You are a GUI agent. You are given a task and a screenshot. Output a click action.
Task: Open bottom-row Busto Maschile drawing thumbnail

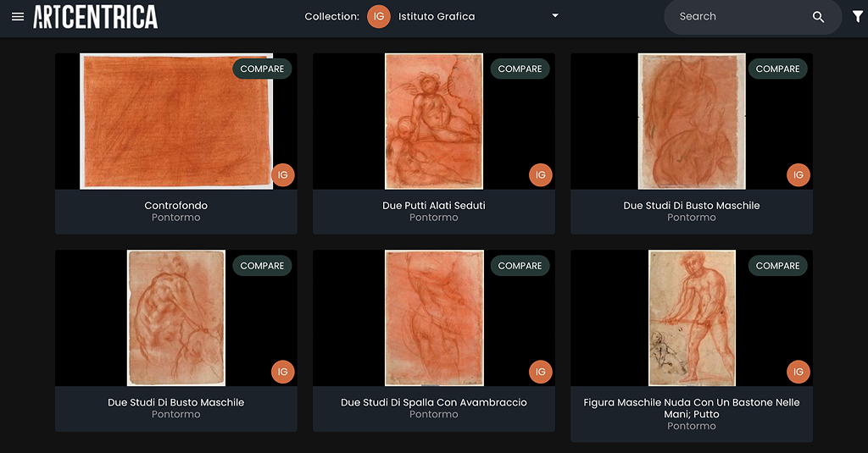click(176, 318)
